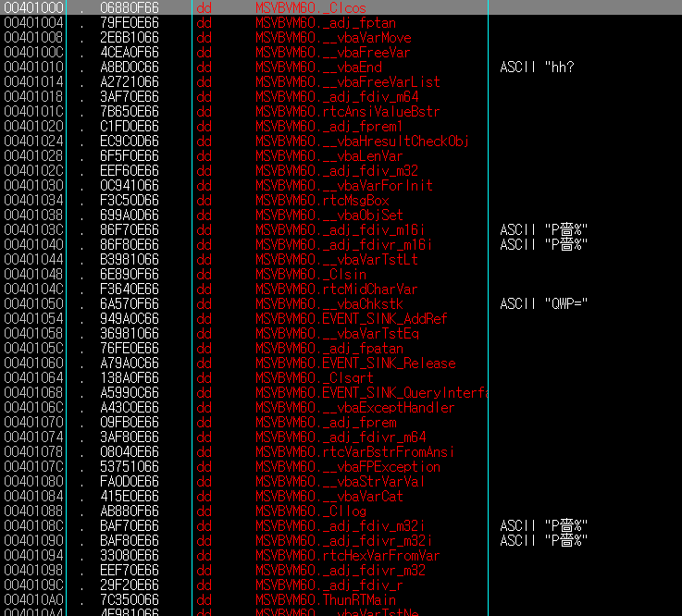Screen dimensions: 682x616
Task: Select hex dump value 06880F66
Action: point(130,7)
